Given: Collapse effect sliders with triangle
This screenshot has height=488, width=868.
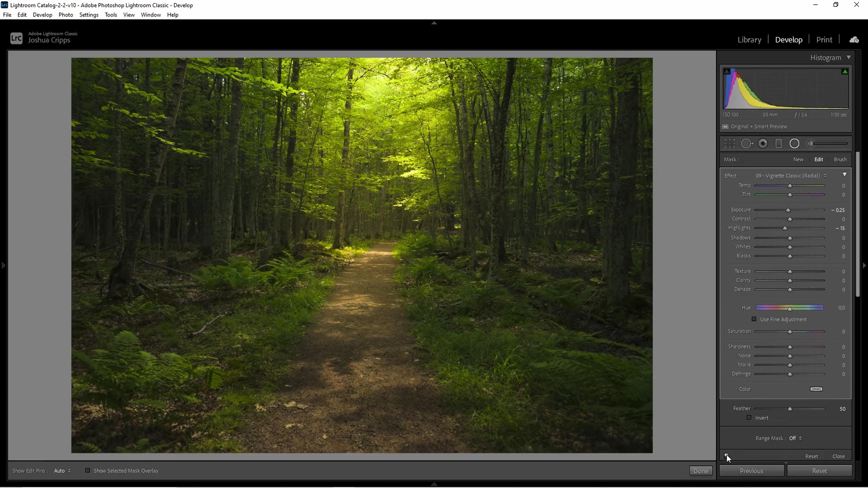Looking at the screenshot, I should tap(845, 175).
